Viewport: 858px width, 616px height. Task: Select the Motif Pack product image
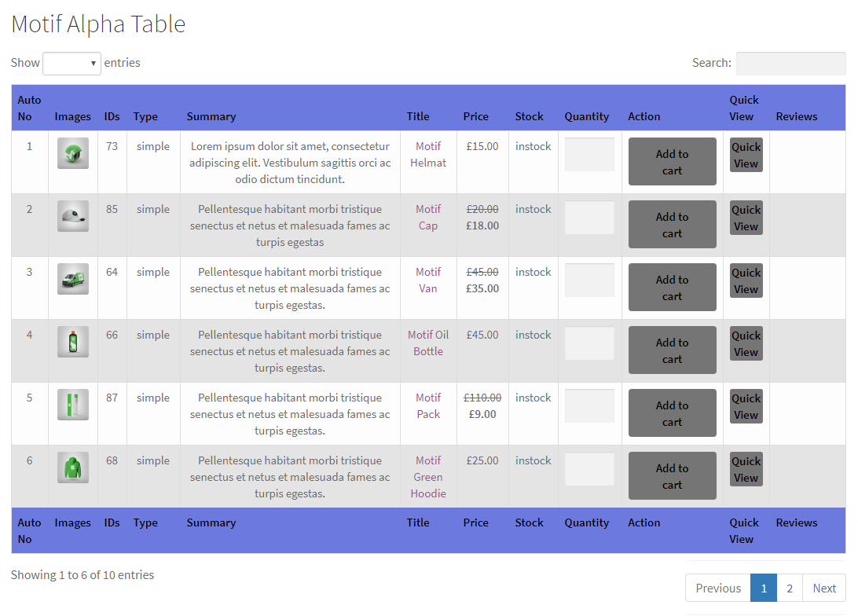pyautogui.click(x=73, y=405)
